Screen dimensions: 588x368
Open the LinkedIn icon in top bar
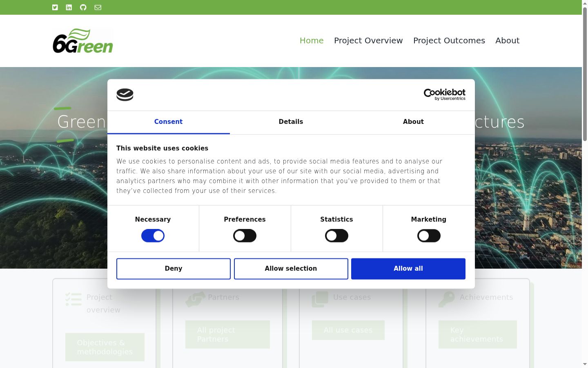69,7
